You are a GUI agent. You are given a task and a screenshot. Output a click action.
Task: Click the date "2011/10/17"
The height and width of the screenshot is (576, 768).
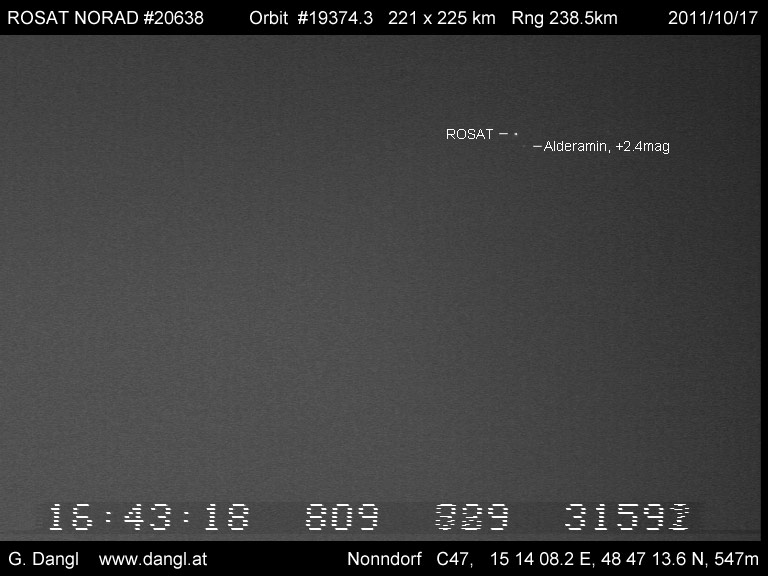pos(713,18)
